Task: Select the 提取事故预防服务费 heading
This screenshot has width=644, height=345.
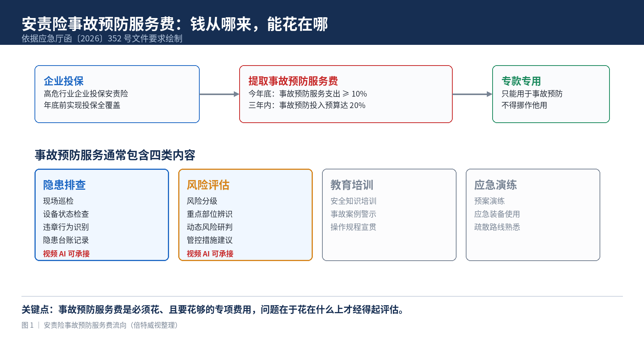Action: 293,81
